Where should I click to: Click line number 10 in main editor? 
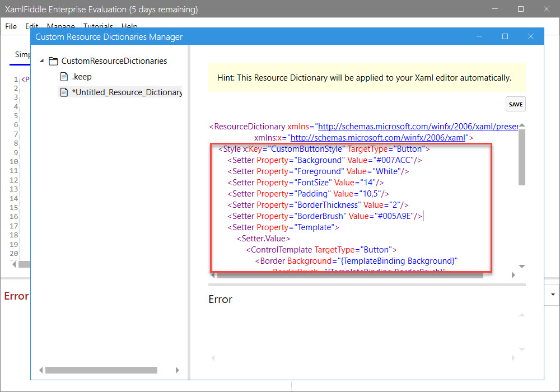[13, 162]
